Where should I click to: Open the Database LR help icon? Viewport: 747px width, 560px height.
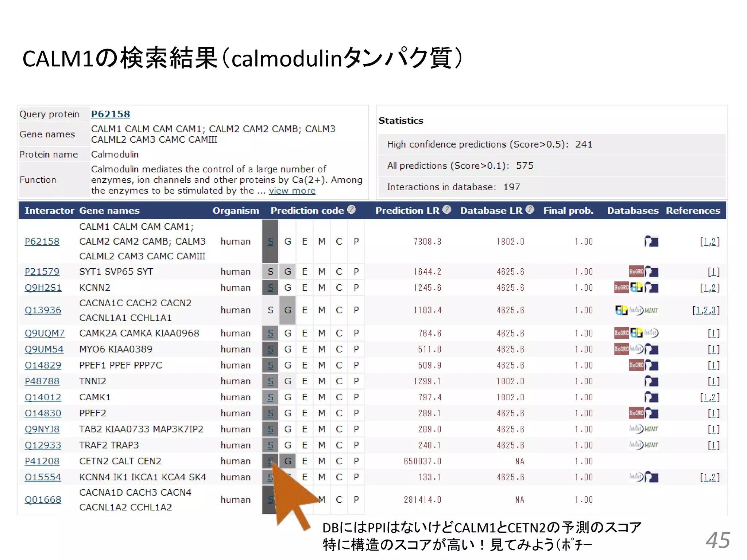point(530,210)
